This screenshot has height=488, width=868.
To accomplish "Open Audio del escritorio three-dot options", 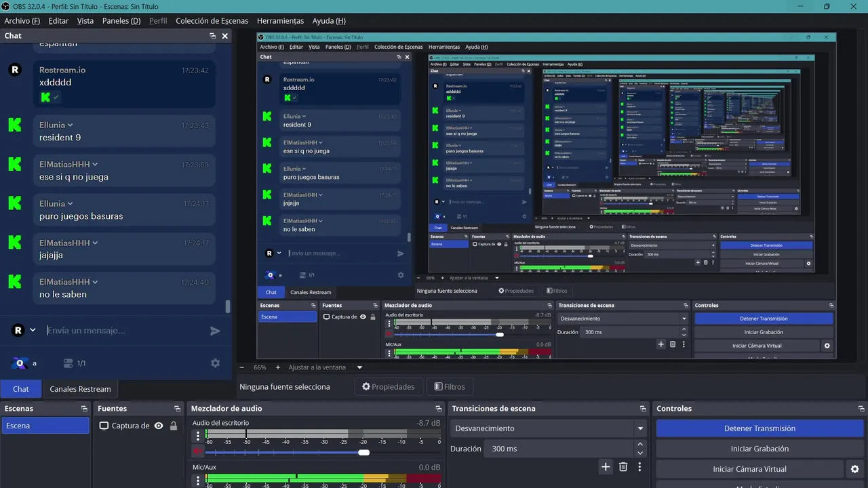I will 198,437.
